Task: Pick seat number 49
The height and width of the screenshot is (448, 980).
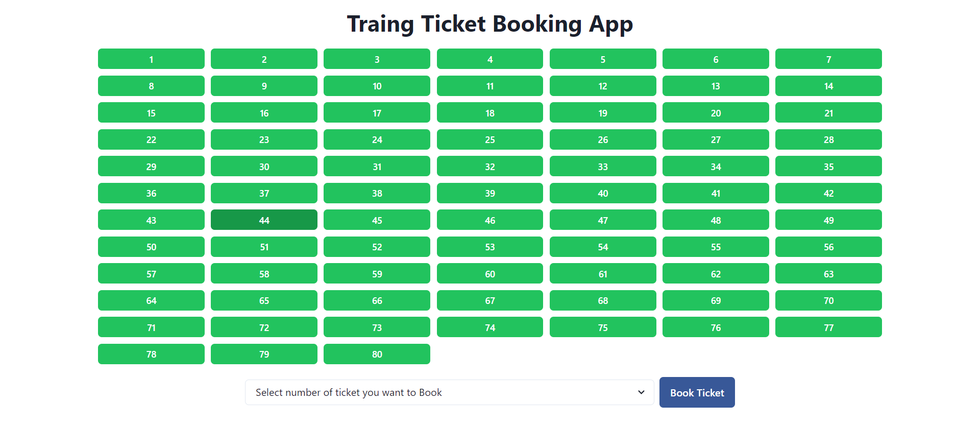Action: tap(828, 220)
